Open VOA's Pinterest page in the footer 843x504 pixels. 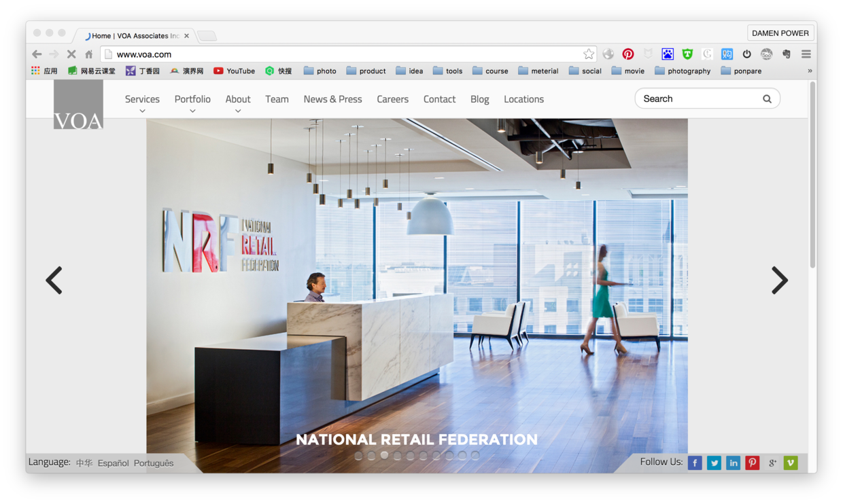pyautogui.click(x=752, y=463)
